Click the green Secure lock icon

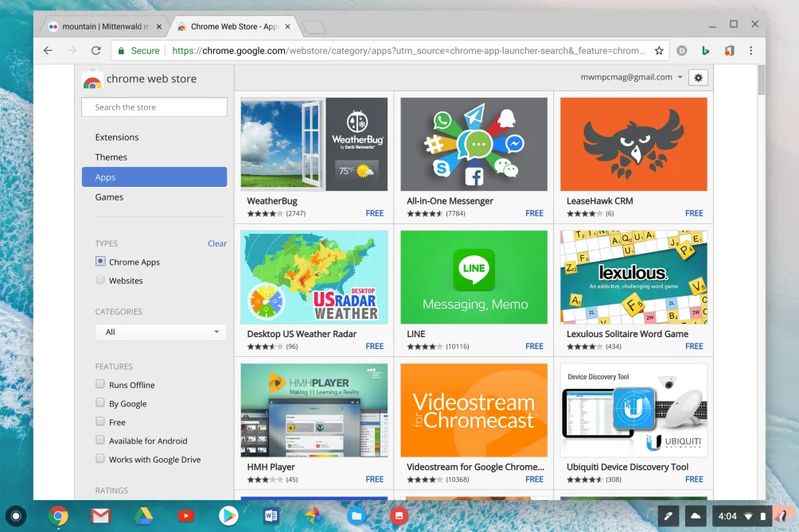pos(121,50)
